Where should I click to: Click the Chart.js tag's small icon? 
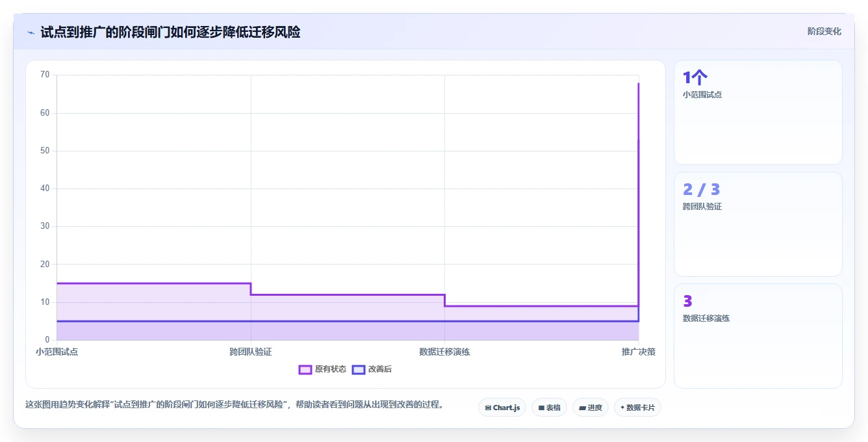(488, 408)
